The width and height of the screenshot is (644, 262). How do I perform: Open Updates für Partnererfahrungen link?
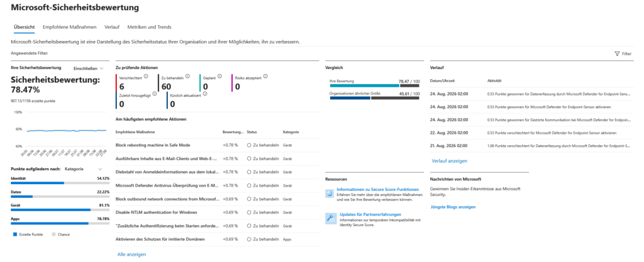point(370,214)
